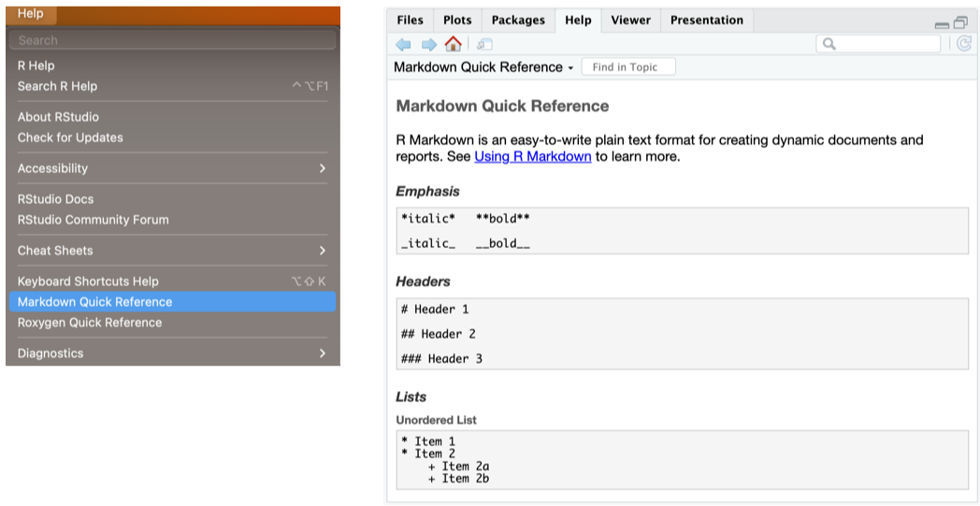Click the Emphasis section heading
The image size is (980, 506).
(427, 191)
